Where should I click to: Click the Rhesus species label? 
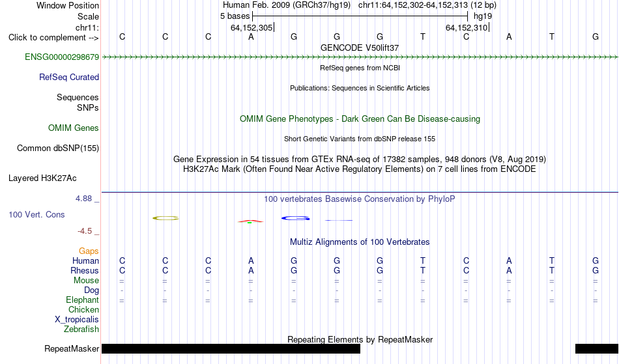click(x=85, y=270)
